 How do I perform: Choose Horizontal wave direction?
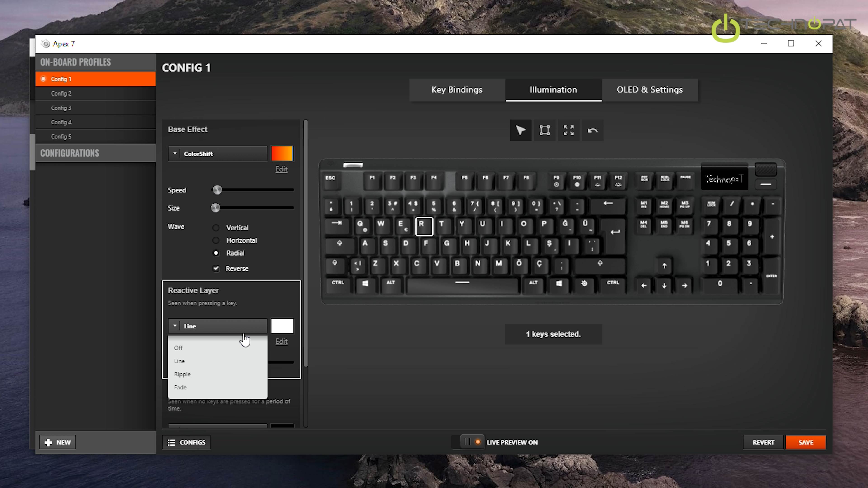[216, 240]
